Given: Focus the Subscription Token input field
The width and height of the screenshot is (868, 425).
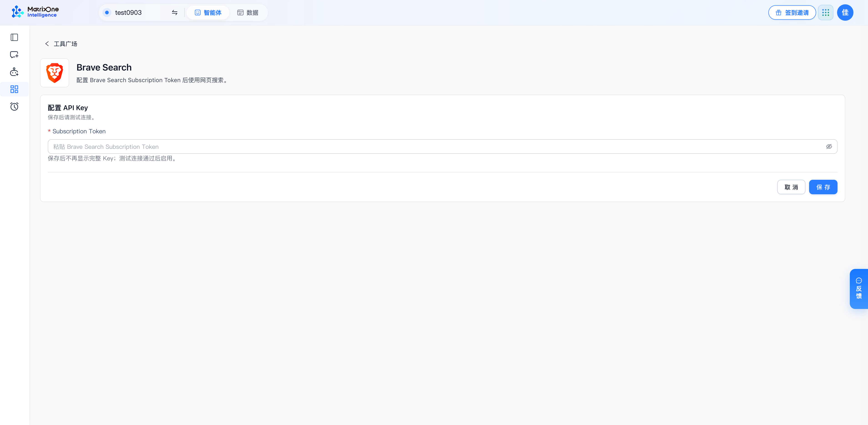Looking at the screenshot, I should pos(442,147).
